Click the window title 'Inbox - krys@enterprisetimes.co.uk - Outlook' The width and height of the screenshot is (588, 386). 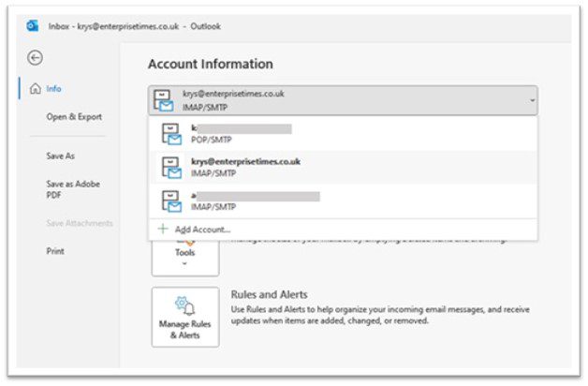pyautogui.click(x=134, y=26)
